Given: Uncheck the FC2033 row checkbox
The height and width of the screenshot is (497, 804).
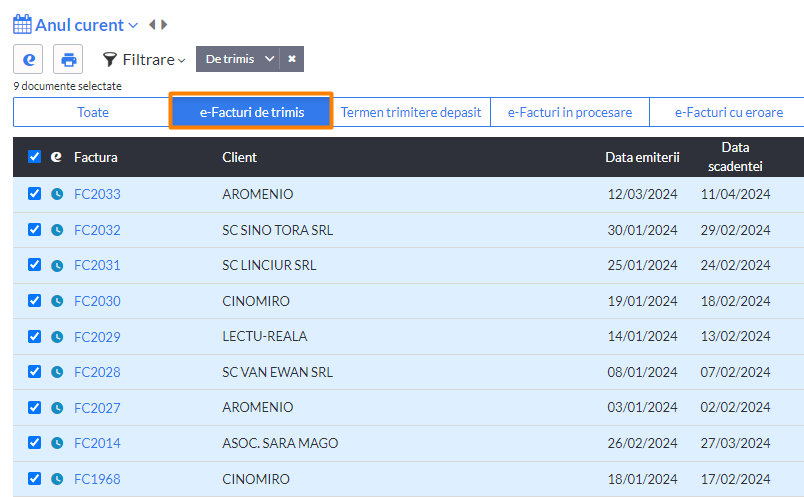Looking at the screenshot, I should (34, 193).
